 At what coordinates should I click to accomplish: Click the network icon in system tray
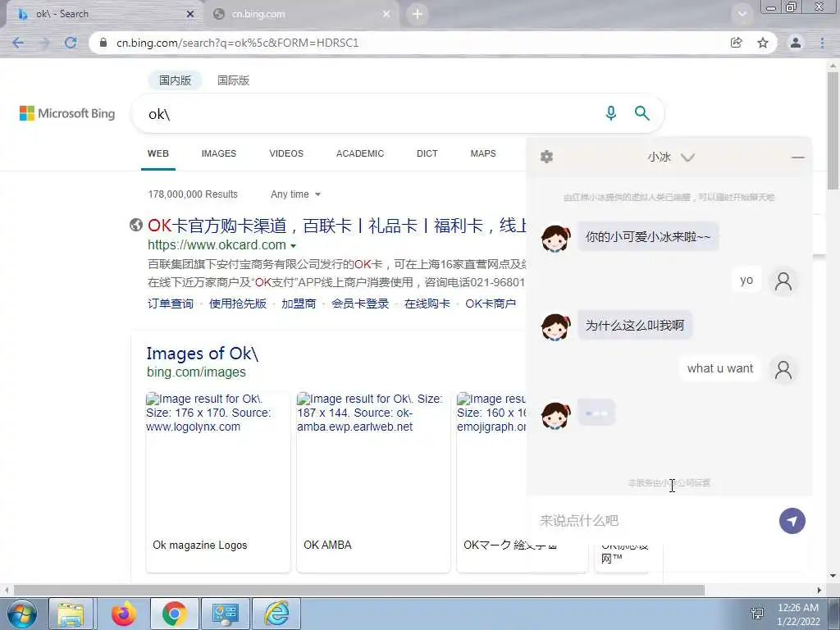(757, 614)
